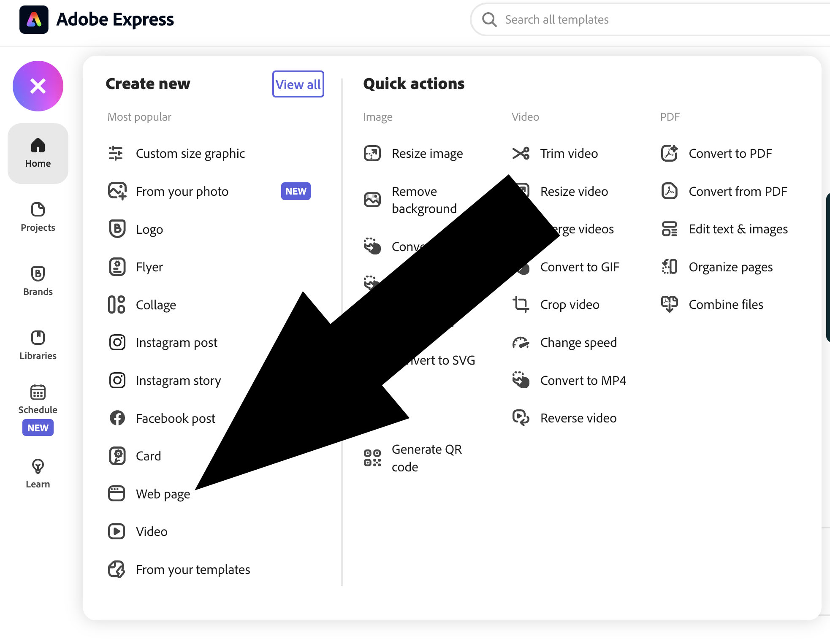Choose the Combine files label
Screen dimensions: 830x644
726,305
